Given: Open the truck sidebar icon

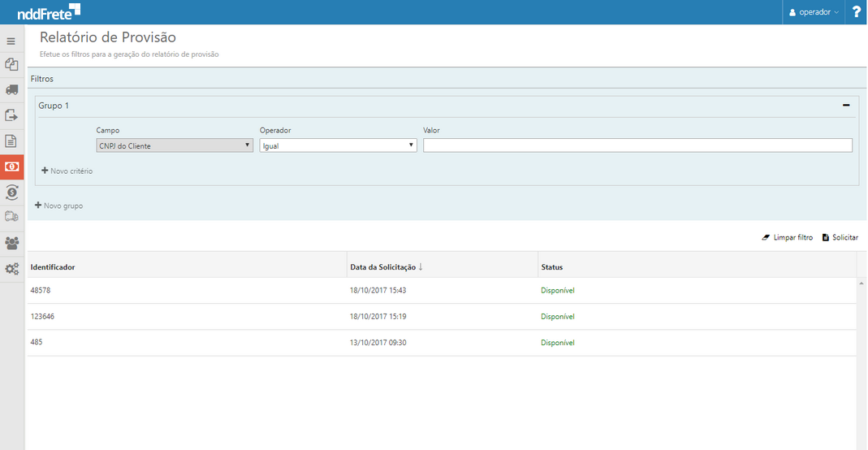Looking at the screenshot, I should pos(11,90).
